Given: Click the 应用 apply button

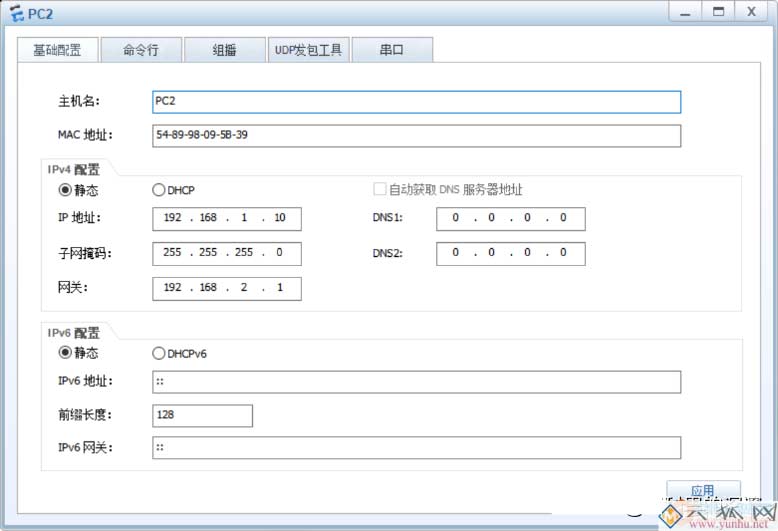Looking at the screenshot, I should [703, 489].
